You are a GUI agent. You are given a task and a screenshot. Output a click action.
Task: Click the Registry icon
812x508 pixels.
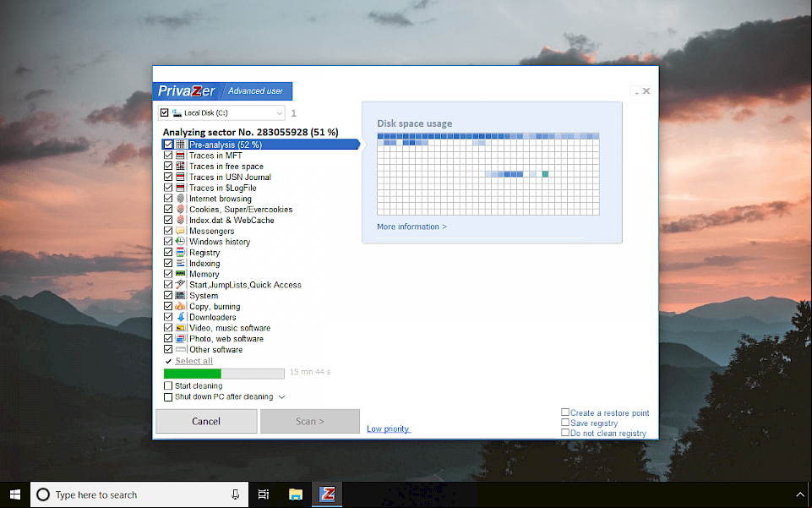(180, 252)
